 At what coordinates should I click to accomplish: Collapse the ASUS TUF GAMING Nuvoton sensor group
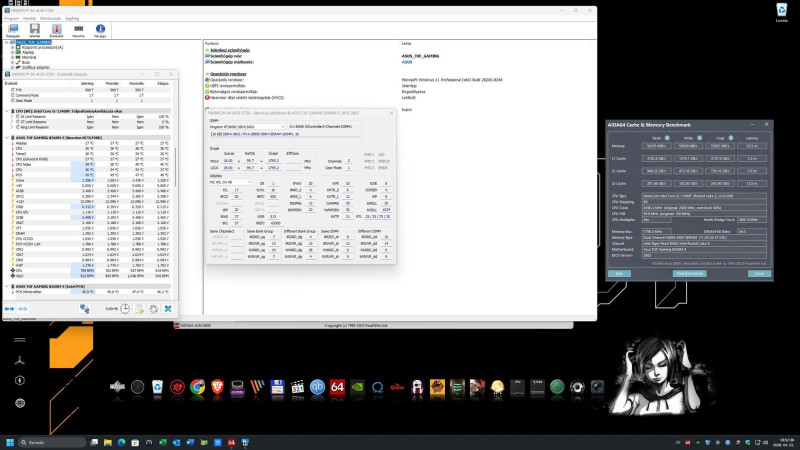tap(7, 138)
